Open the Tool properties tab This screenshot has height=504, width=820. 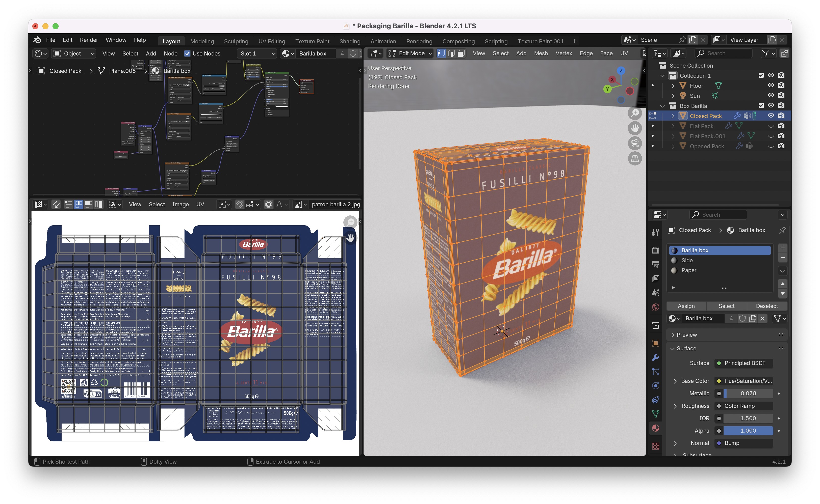[x=655, y=232]
